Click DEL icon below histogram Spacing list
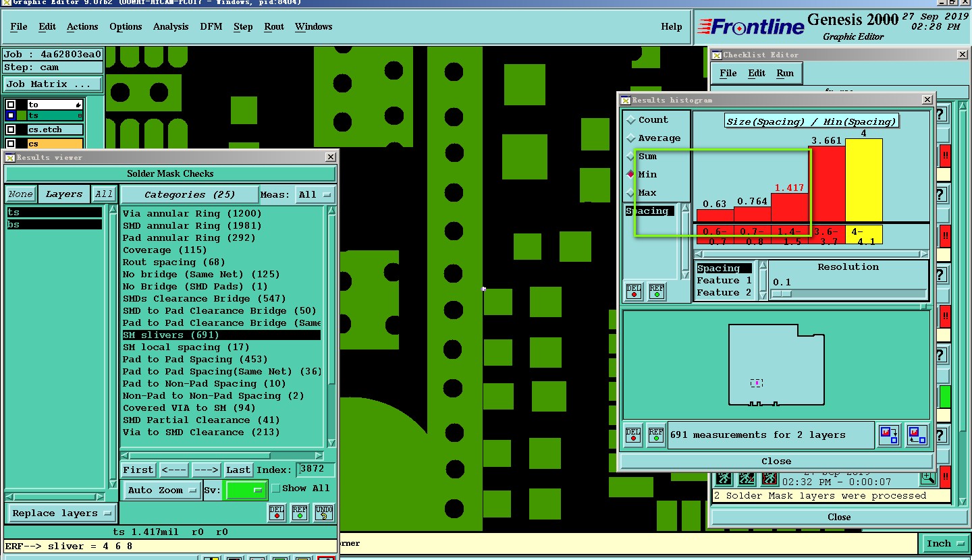This screenshot has width=972, height=560. pyautogui.click(x=633, y=291)
